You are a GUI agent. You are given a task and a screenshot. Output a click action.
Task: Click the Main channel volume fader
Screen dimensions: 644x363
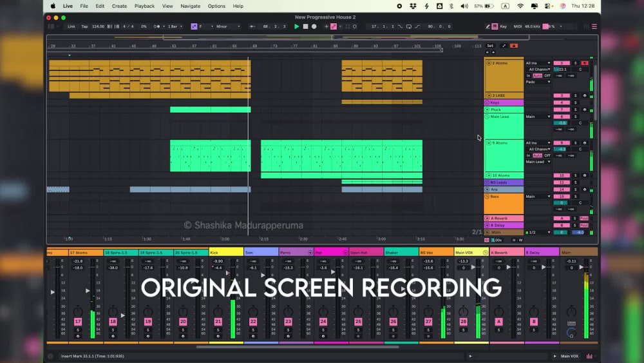point(581,267)
